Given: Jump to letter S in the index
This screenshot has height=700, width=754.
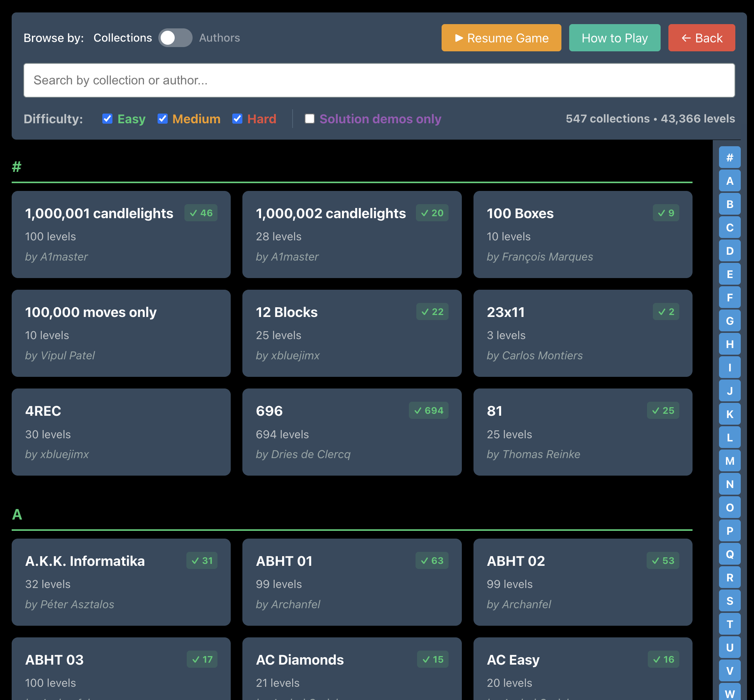Looking at the screenshot, I should coord(729,601).
